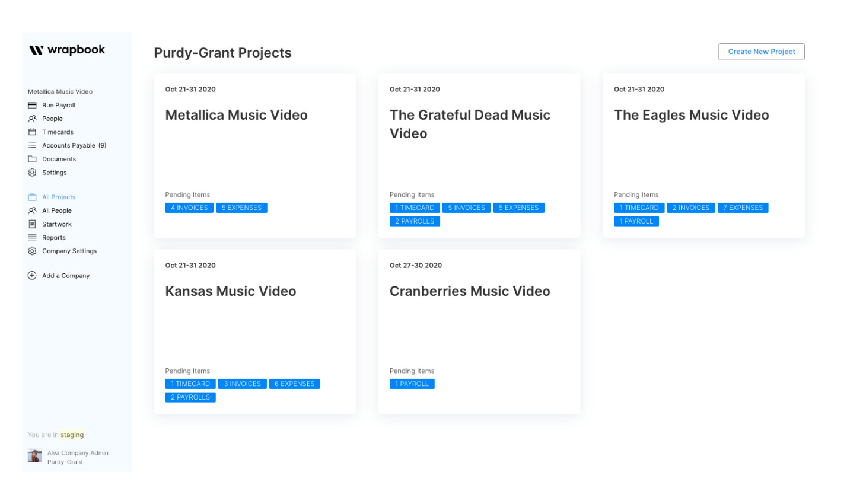Open the Documents section
The width and height of the screenshot is (847, 504).
(59, 159)
